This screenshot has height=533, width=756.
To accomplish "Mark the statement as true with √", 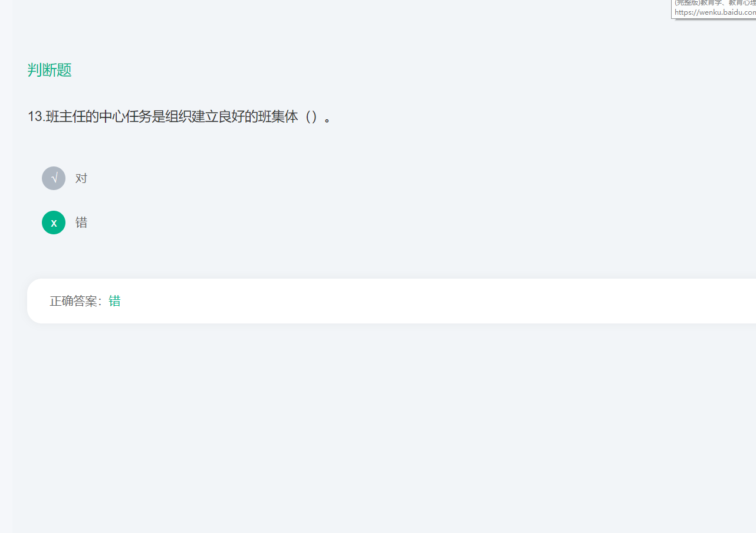I will pyautogui.click(x=54, y=178).
